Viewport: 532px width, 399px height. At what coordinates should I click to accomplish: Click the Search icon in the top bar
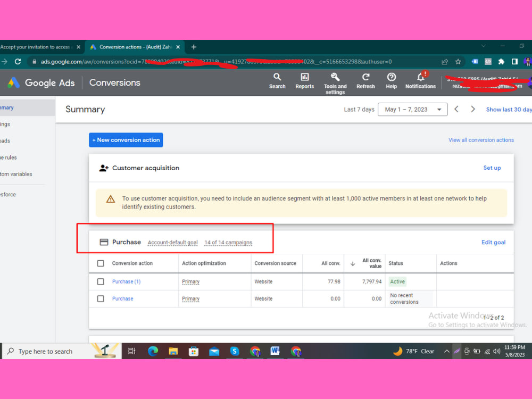[x=277, y=81]
